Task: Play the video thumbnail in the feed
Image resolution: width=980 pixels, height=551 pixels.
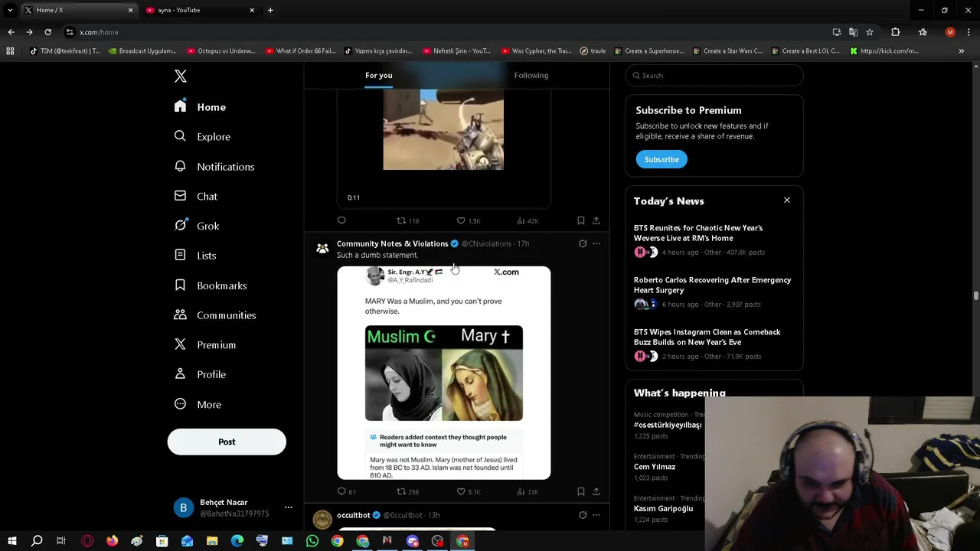Action: (x=443, y=129)
